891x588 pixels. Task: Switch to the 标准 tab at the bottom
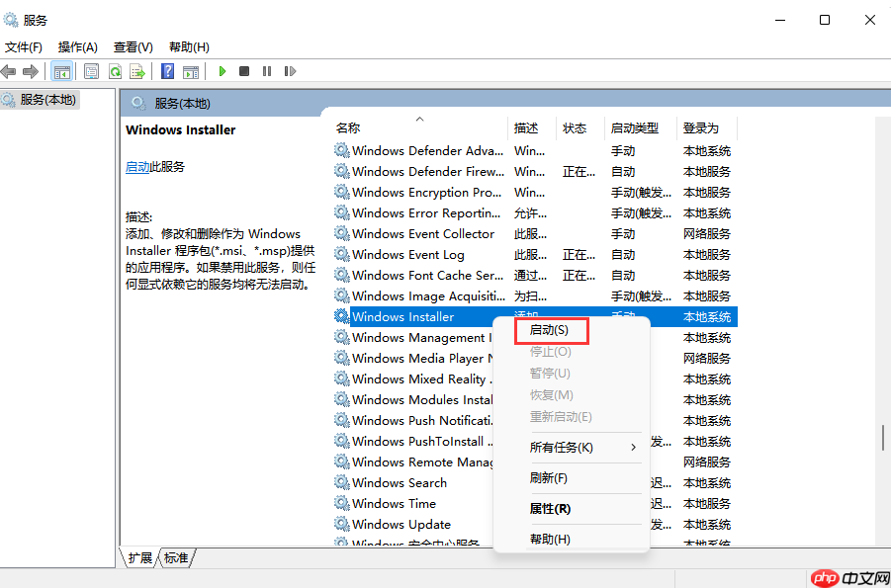tap(175, 557)
